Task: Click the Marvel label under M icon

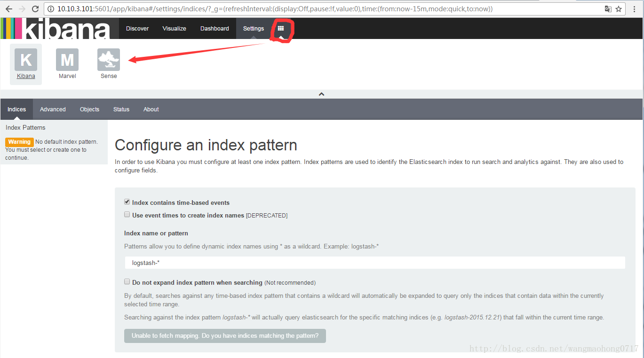Action: pyautogui.click(x=67, y=76)
